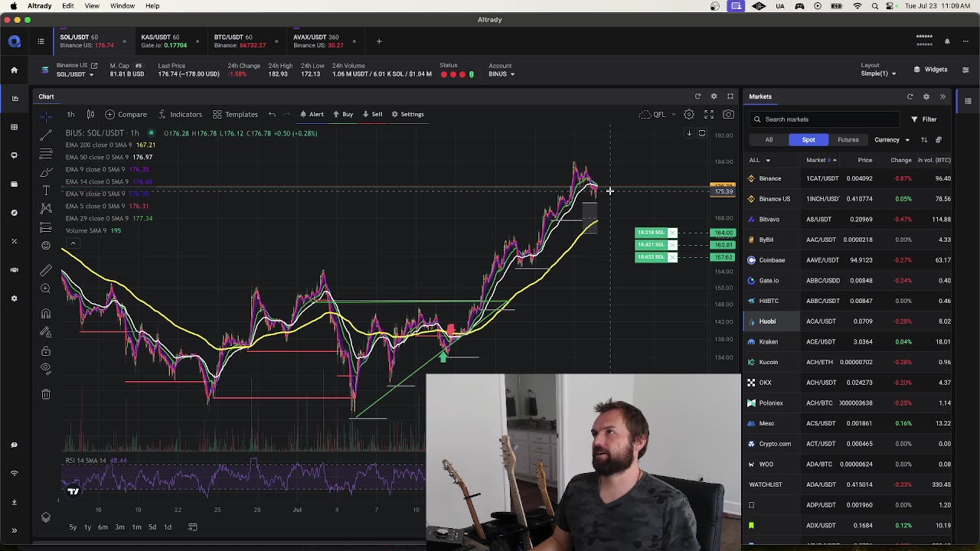This screenshot has height=551, width=980.
Task: Cancel the 164.00 SOL order label
Action: [673, 233]
